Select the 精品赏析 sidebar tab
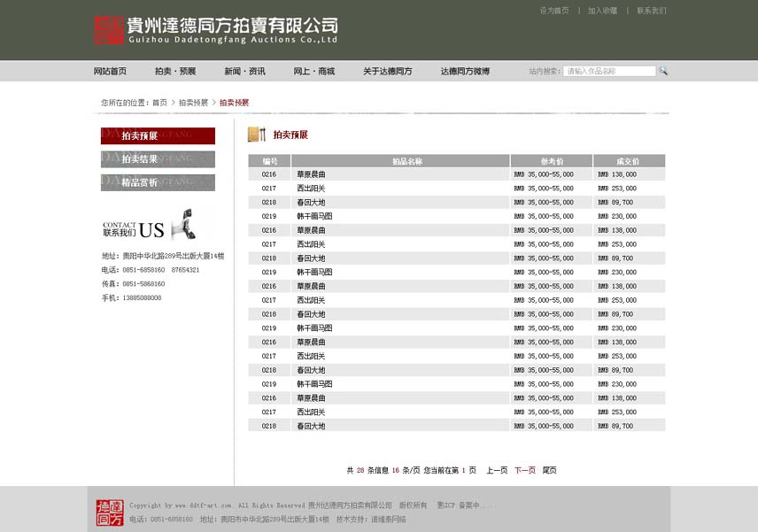 pos(158,182)
